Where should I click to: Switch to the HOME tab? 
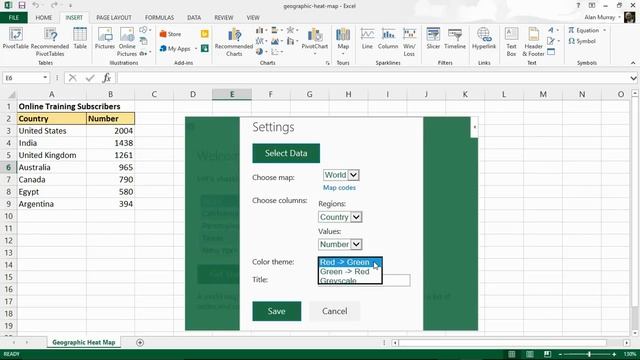[44, 18]
